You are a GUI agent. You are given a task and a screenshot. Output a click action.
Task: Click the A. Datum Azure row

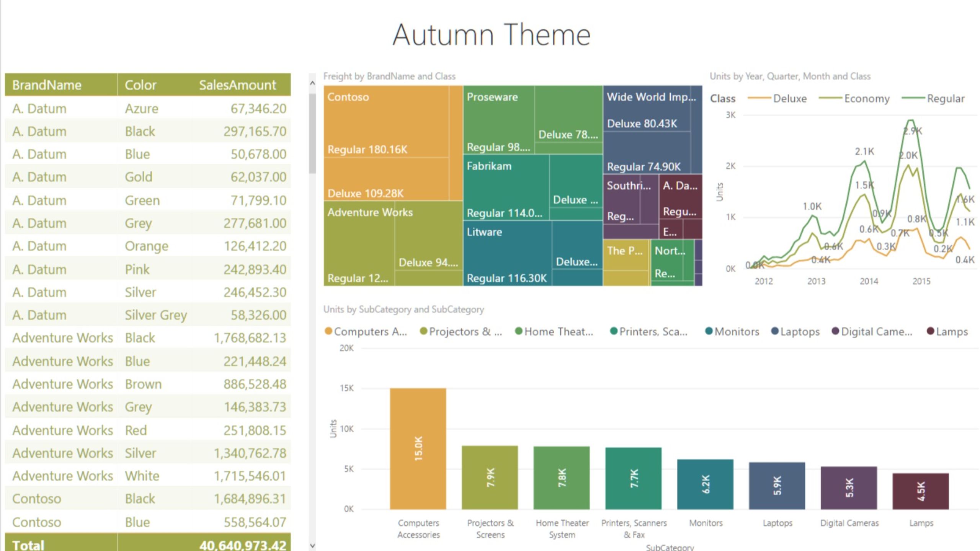pyautogui.click(x=148, y=108)
